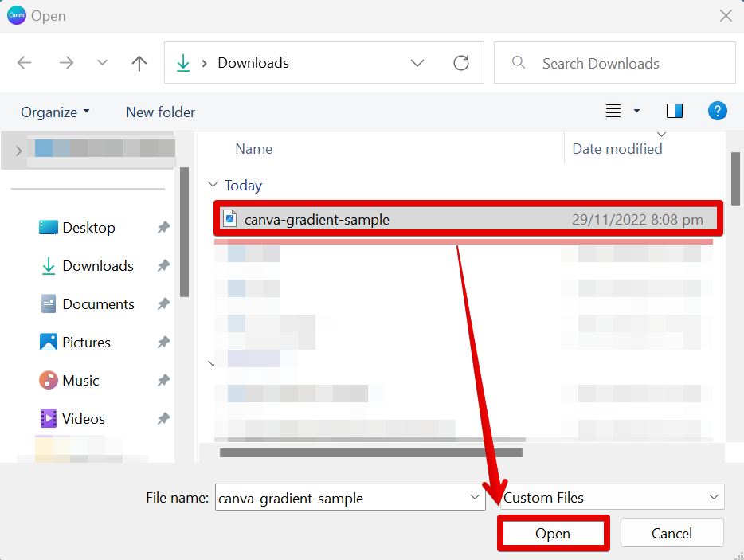
Task: Refresh the Downloads folder listing
Action: [x=460, y=63]
